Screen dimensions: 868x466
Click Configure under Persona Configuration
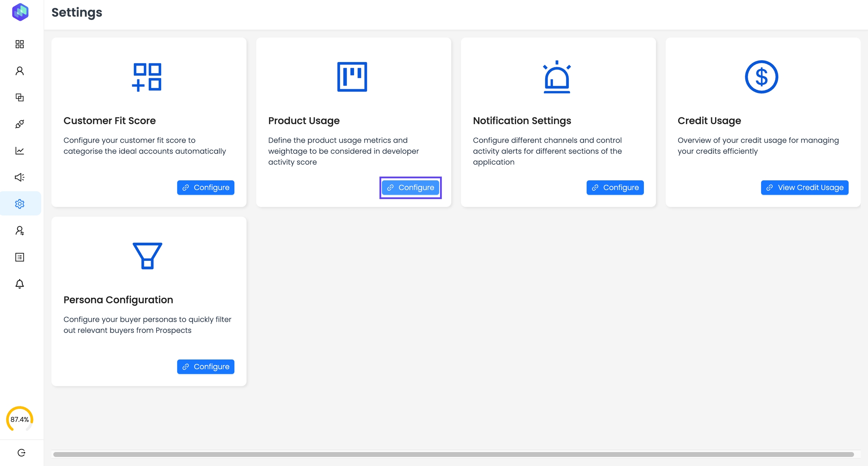click(x=206, y=367)
